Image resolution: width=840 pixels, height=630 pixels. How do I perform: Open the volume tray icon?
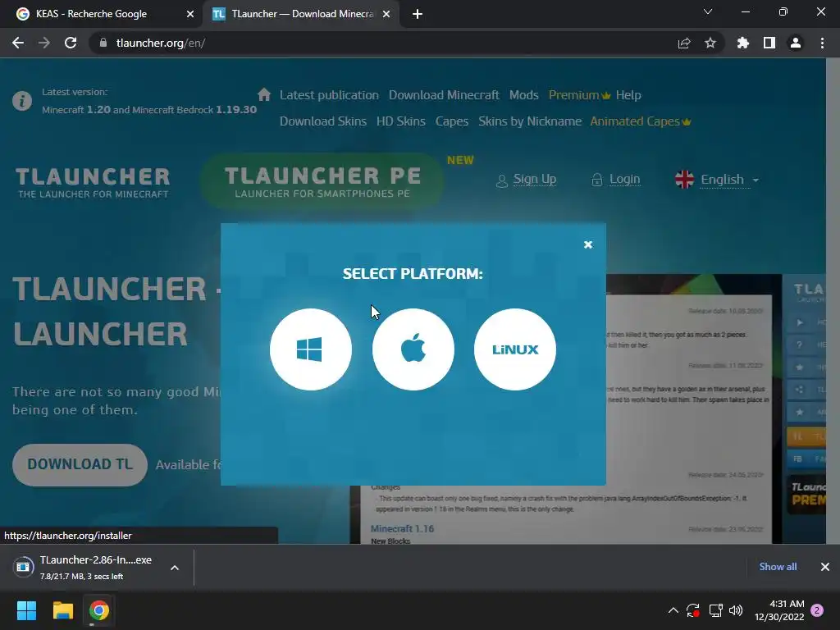coord(736,610)
